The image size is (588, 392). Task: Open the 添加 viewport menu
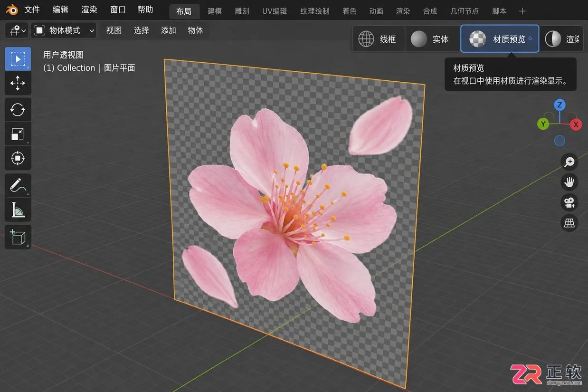(169, 30)
